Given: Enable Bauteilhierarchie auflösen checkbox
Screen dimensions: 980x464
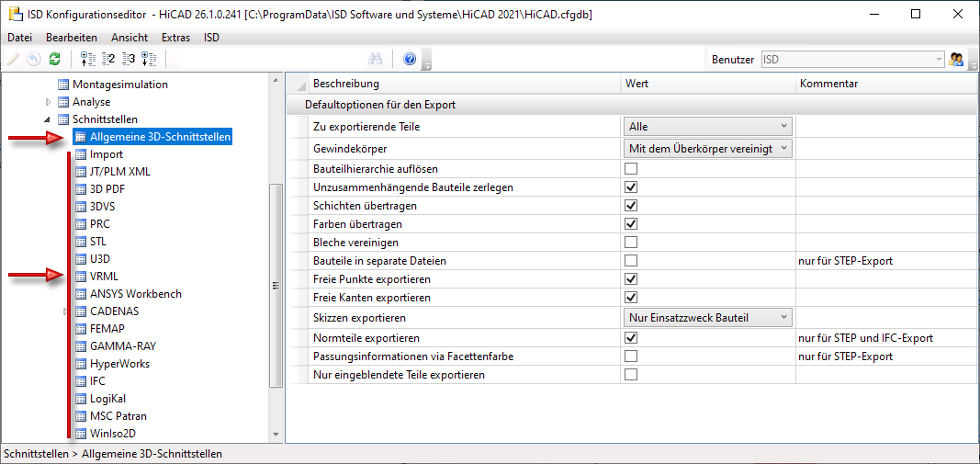Looking at the screenshot, I should tap(631, 168).
